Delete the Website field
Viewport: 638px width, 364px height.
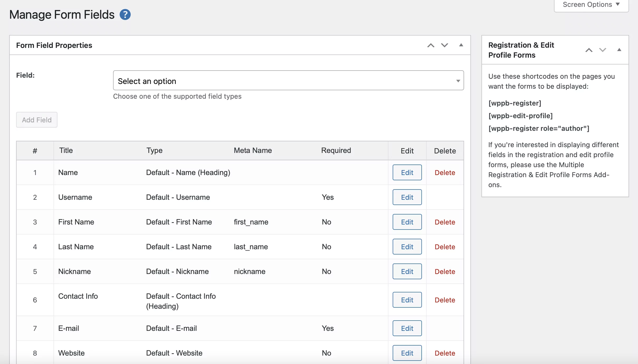(x=445, y=353)
